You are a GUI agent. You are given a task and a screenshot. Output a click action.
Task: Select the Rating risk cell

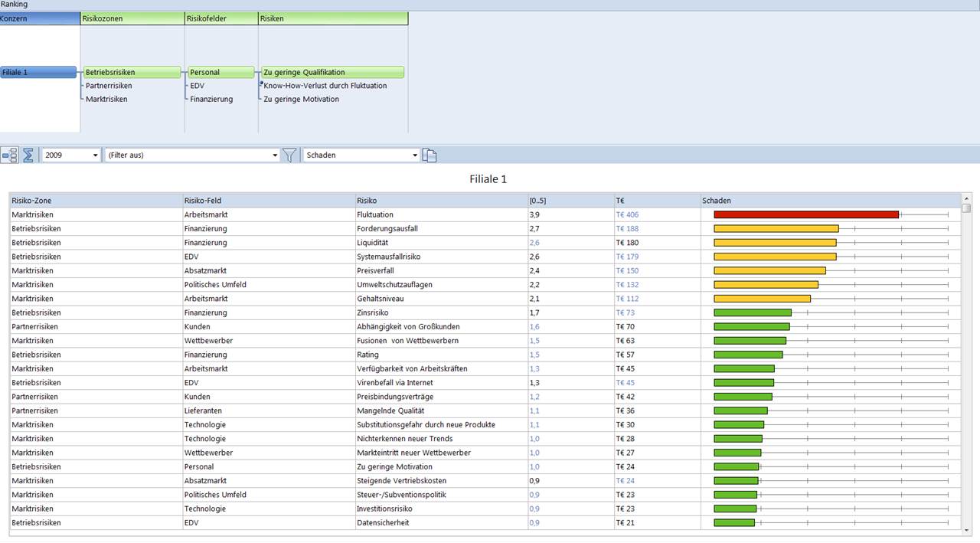[x=441, y=355]
